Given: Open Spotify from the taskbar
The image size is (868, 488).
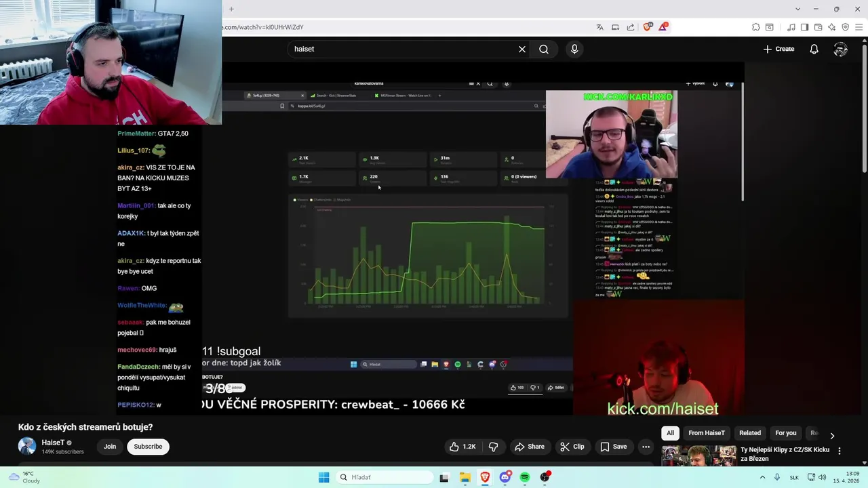Looking at the screenshot, I should pyautogui.click(x=525, y=477).
